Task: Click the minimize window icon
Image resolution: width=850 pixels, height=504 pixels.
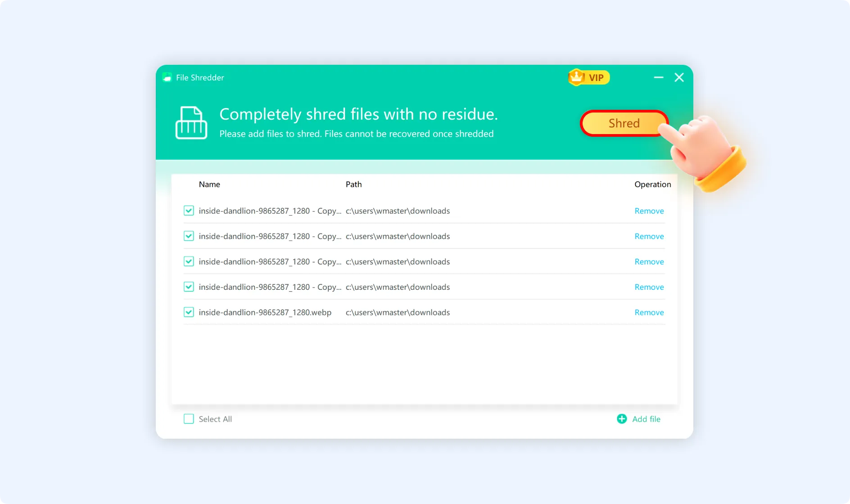Action: pos(658,77)
